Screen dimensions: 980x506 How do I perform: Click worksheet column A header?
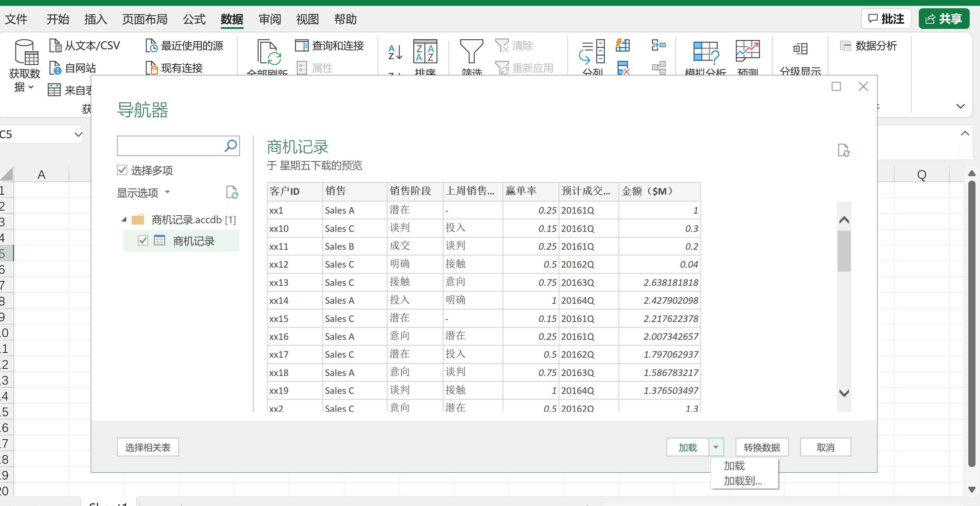pos(42,174)
